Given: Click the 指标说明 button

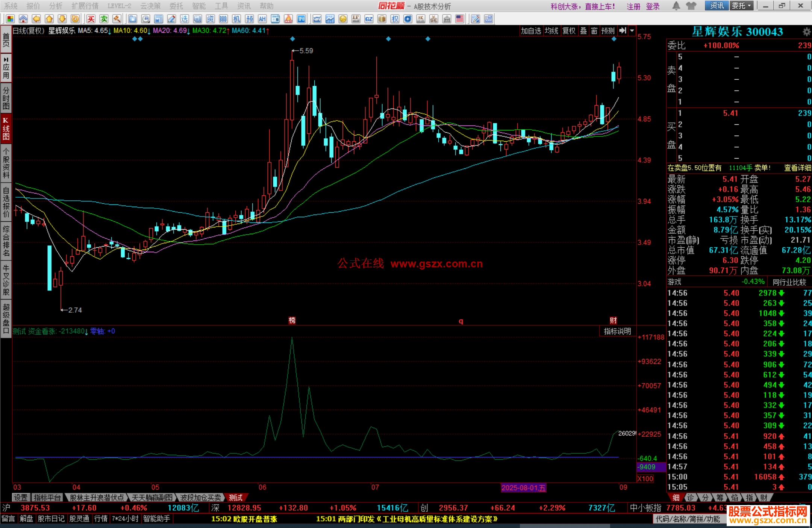Looking at the screenshot, I should [617, 331].
